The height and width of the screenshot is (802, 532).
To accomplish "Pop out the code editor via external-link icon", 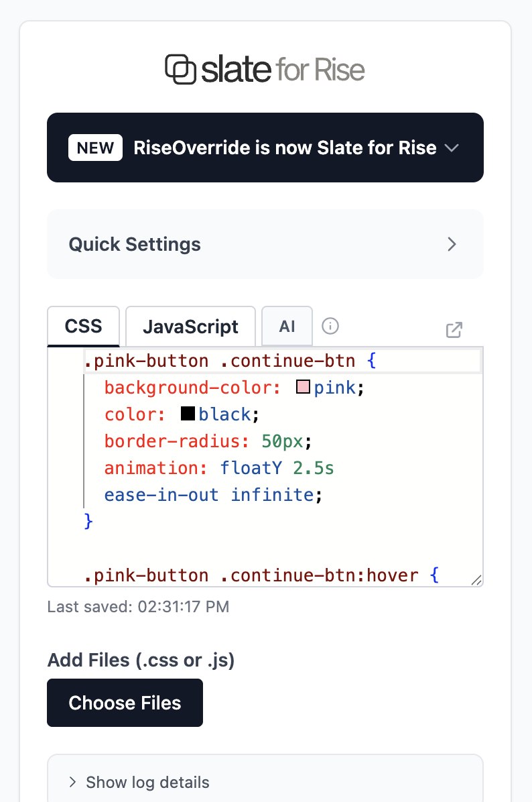I will coord(454,330).
